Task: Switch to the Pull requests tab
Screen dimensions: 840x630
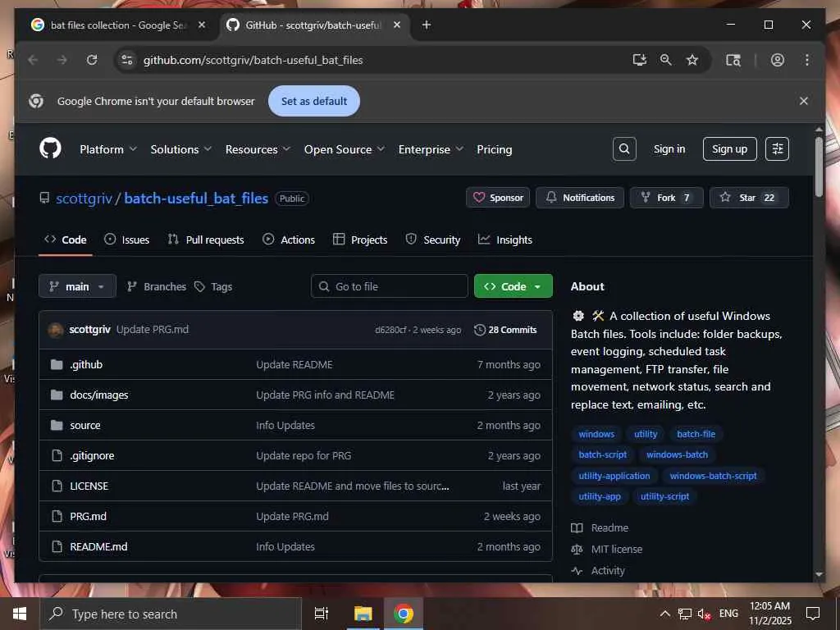Action: (x=206, y=240)
